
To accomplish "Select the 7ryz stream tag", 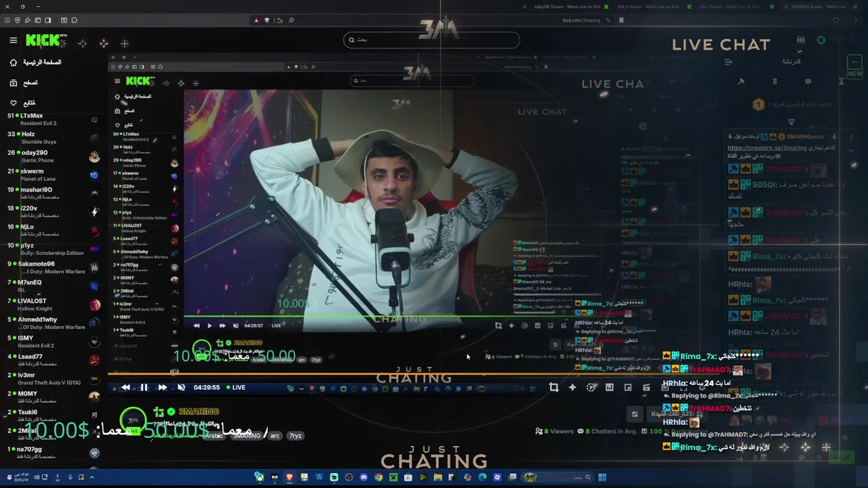I will click(x=295, y=436).
